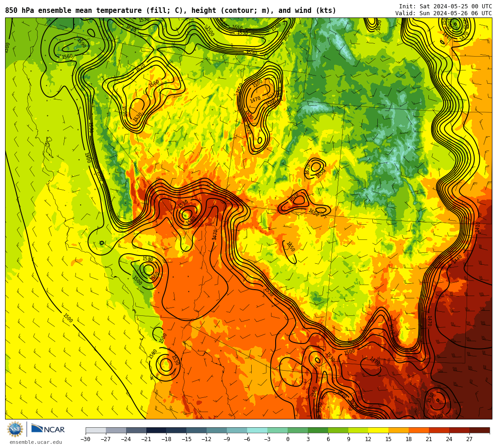This screenshot has height=448, width=497.
Task: Click the dark brown 27 degree color swatch
Action: 480,430
